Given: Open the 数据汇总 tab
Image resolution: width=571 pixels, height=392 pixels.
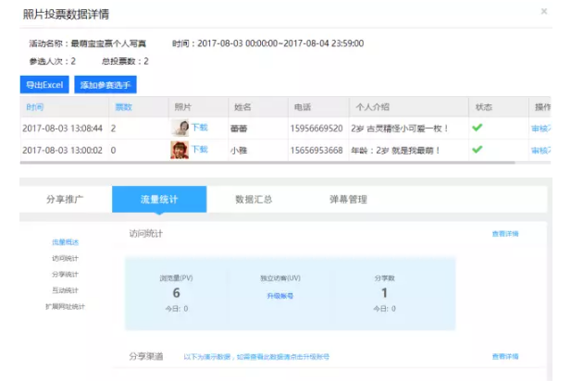Looking at the screenshot, I should pos(254,200).
